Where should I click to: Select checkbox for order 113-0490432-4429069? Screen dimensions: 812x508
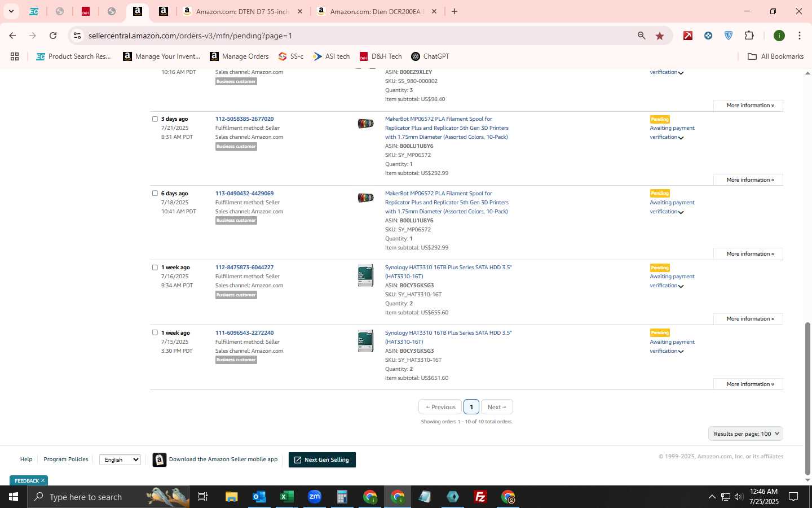tap(155, 193)
